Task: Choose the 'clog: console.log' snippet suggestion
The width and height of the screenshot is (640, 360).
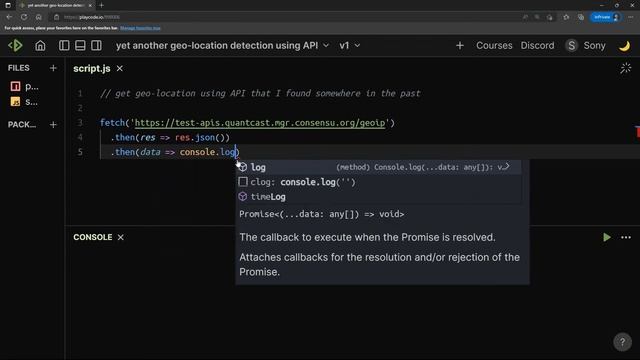Action: (379, 182)
